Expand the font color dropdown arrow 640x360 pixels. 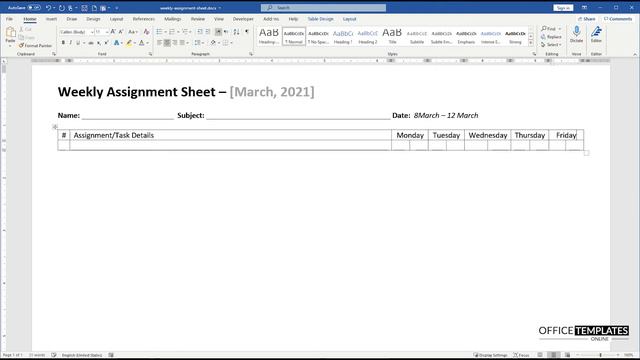tap(147, 43)
